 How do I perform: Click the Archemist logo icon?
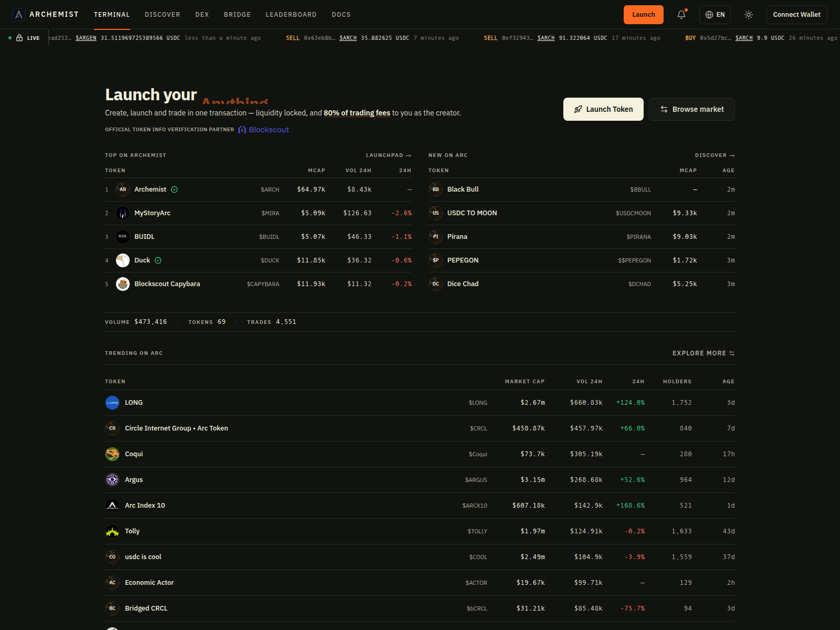19,15
